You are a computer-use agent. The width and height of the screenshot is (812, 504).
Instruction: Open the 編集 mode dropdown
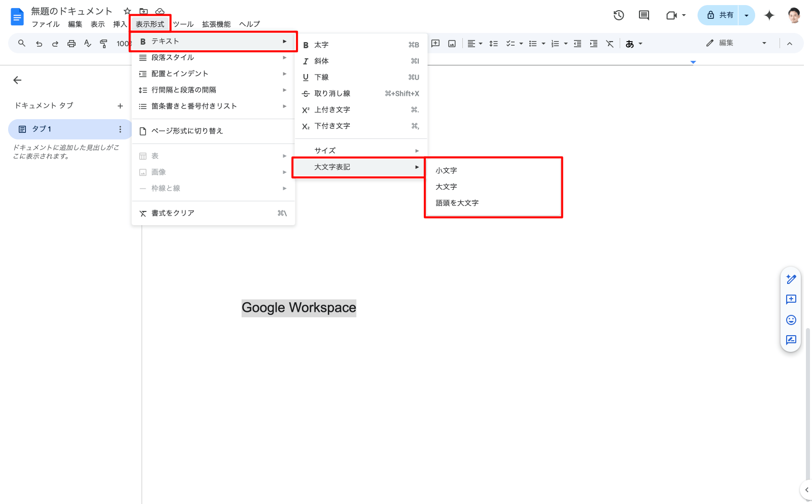tap(736, 43)
